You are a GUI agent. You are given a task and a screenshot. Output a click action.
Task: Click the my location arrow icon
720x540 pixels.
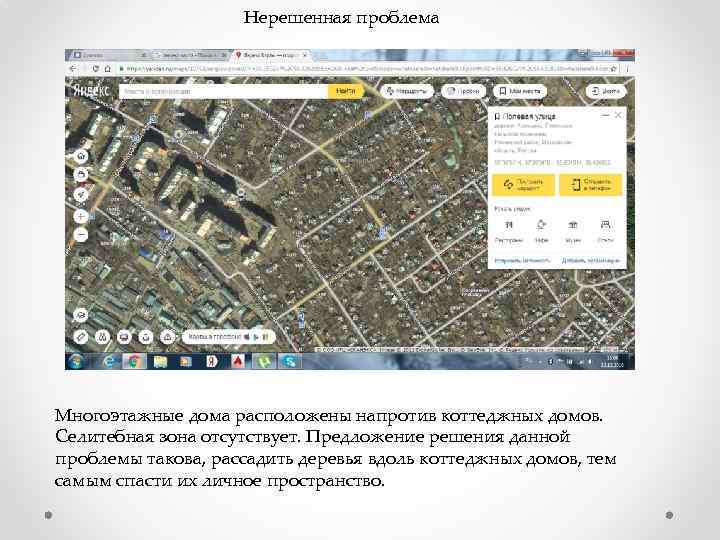(81, 195)
